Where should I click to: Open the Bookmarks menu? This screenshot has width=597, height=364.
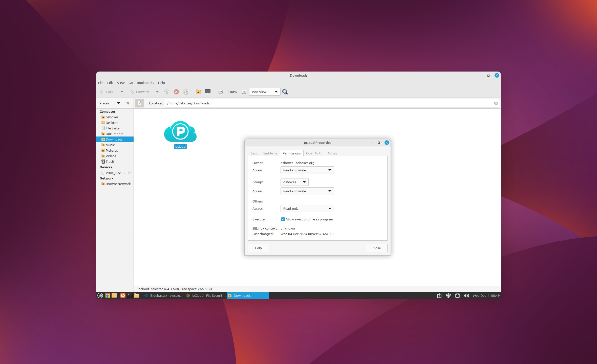145,83
